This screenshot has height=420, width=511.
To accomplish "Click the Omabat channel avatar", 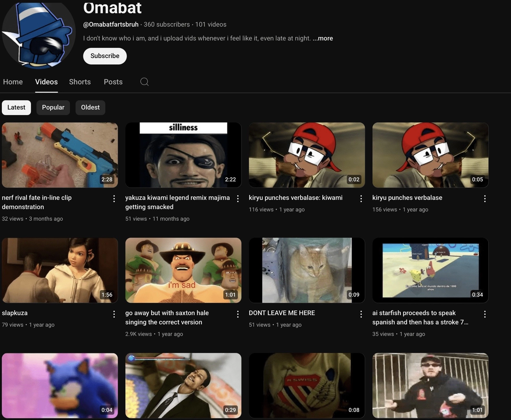I will [39, 35].
